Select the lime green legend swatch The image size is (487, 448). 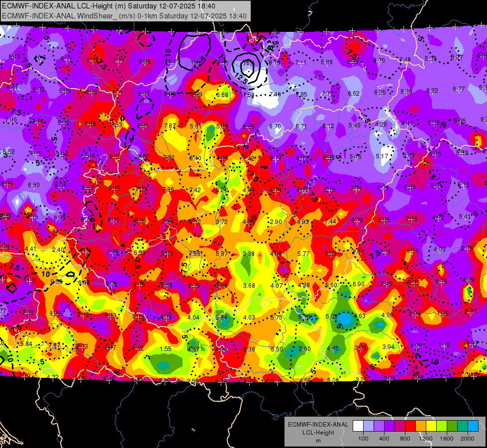pos(442,426)
